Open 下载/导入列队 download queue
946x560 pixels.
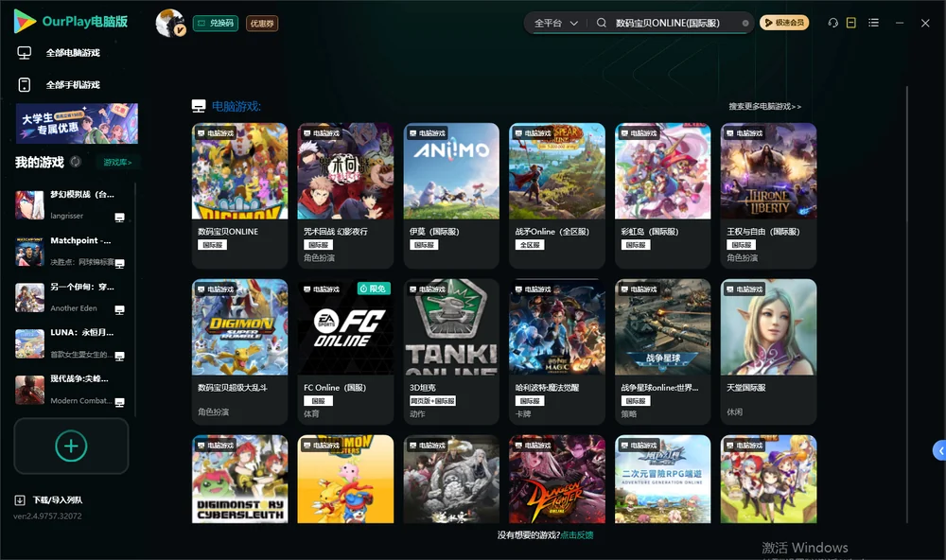tap(48, 499)
